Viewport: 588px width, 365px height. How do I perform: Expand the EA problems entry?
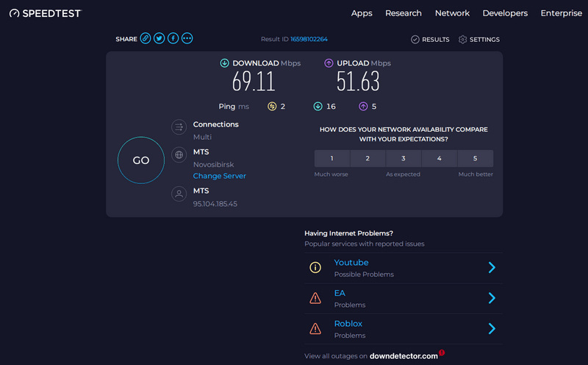(x=492, y=298)
